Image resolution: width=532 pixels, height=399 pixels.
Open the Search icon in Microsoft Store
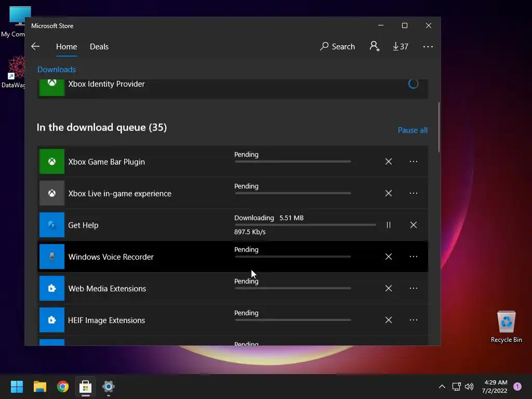tap(337, 46)
